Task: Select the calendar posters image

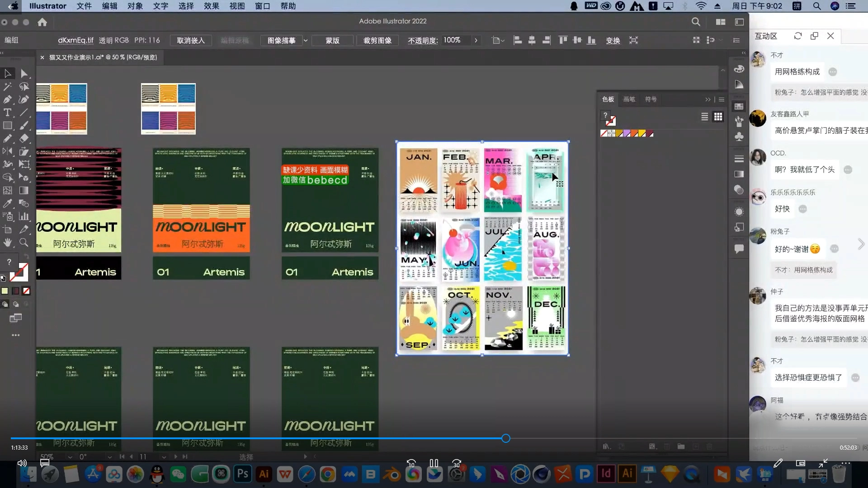Action: coord(482,248)
